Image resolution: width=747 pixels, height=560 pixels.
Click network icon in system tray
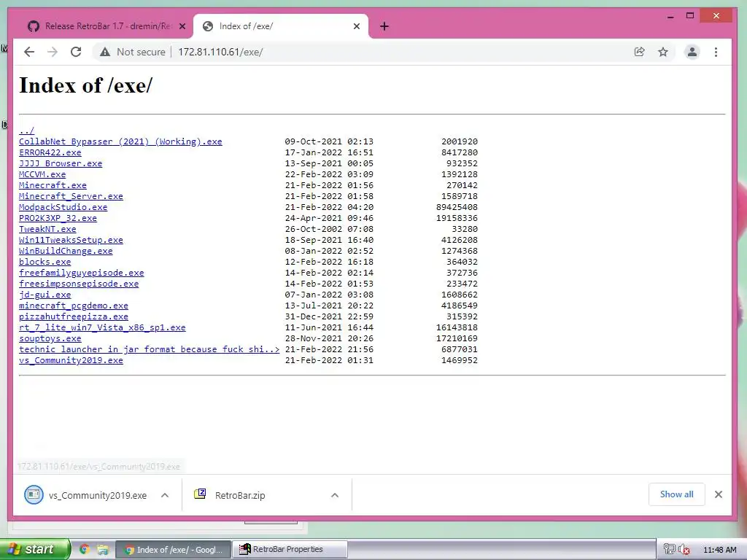pyautogui.click(x=670, y=550)
